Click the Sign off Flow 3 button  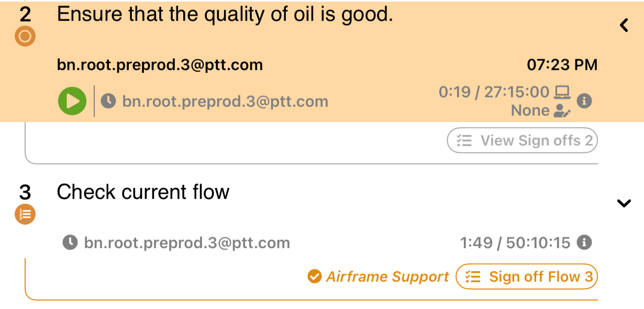coord(526,277)
